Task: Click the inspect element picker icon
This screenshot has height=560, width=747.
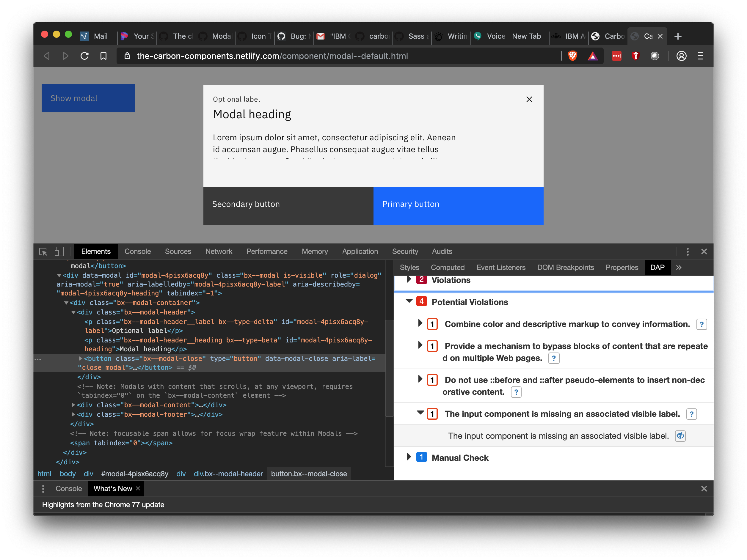Action: pyautogui.click(x=43, y=251)
